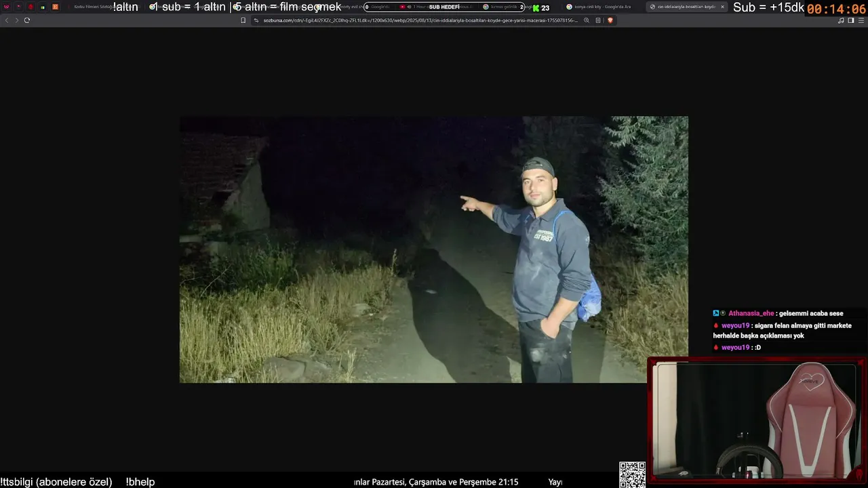Toggle reader mode icon in address bar
This screenshot has width=868, height=488.
pyautogui.click(x=598, y=20)
